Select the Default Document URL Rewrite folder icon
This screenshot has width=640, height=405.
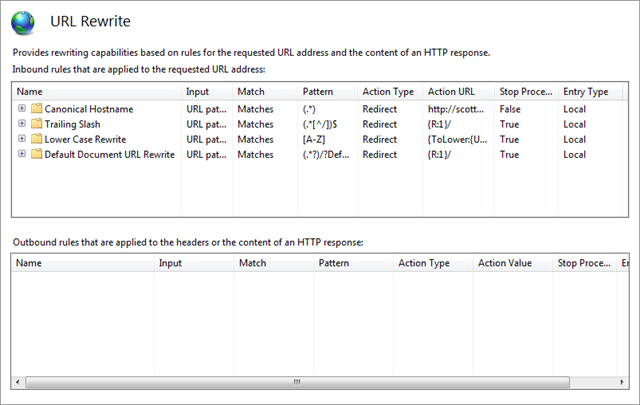point(36,154)
